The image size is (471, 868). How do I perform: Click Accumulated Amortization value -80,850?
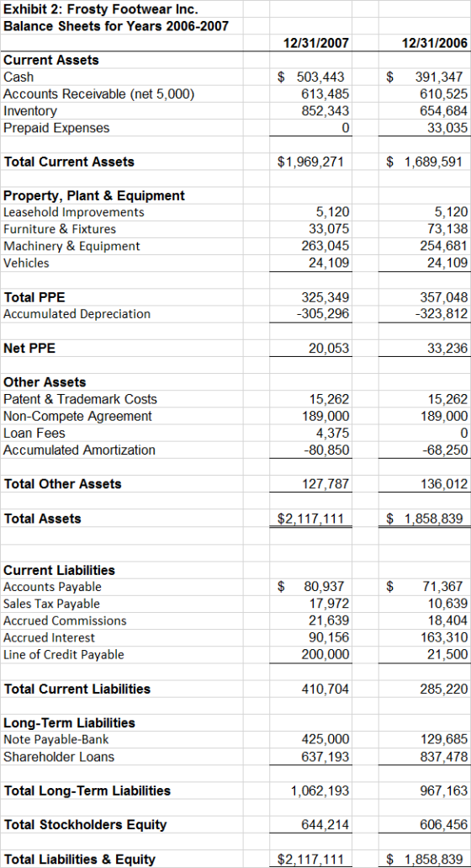point(326,450)
